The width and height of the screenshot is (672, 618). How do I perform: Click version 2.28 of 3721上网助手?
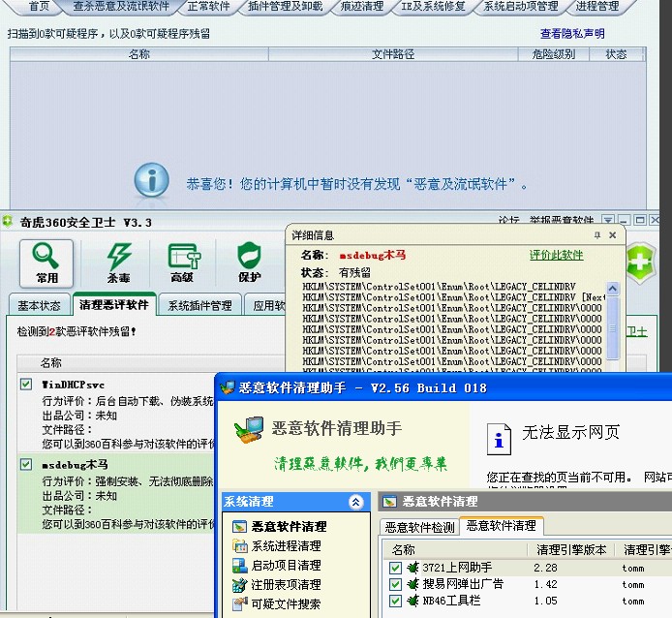[x=545, y=568]
